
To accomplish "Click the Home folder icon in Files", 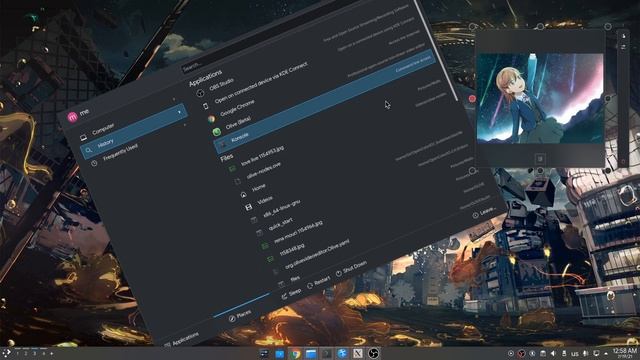I will pos(244,195).
